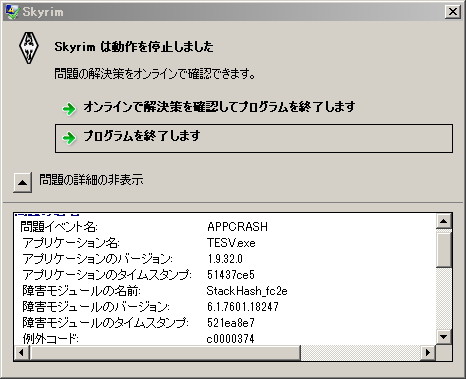Click the title bar application icon
The width and height of the screenshot is (466, 379).
tap(12, 12)
